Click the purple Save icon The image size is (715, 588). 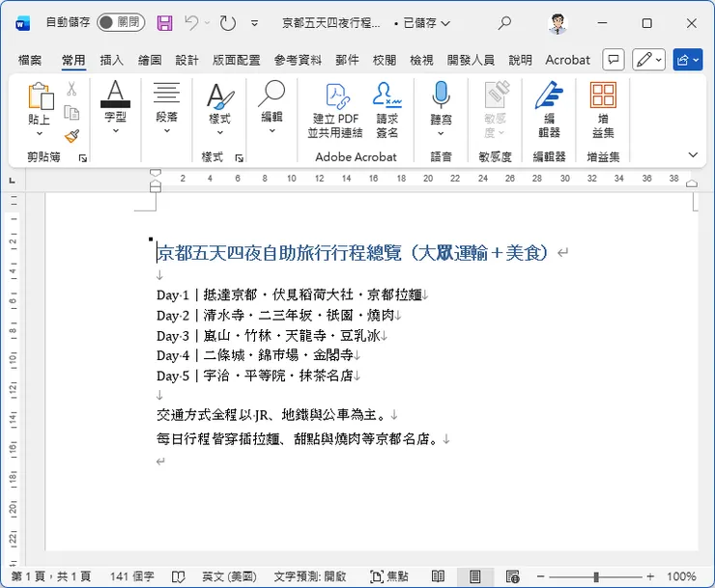164,23
